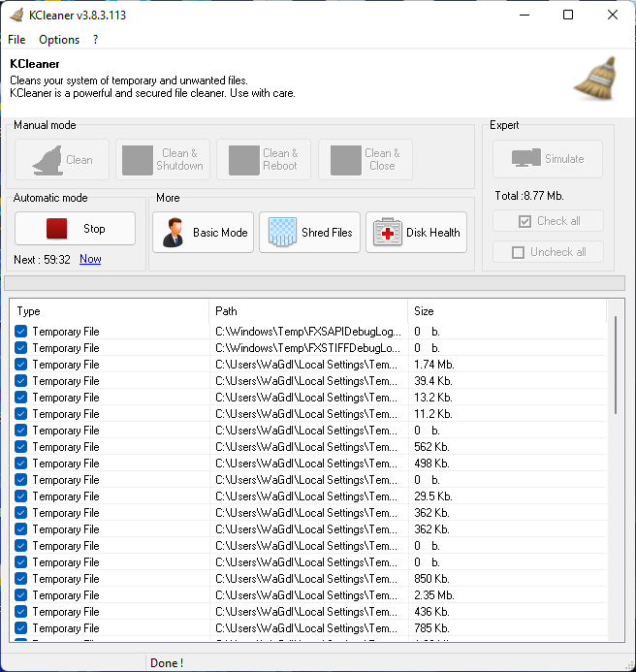Close the KCleaner window
Image resolution: width=636 pixels, height=672 pixels.
coord(613,15)
